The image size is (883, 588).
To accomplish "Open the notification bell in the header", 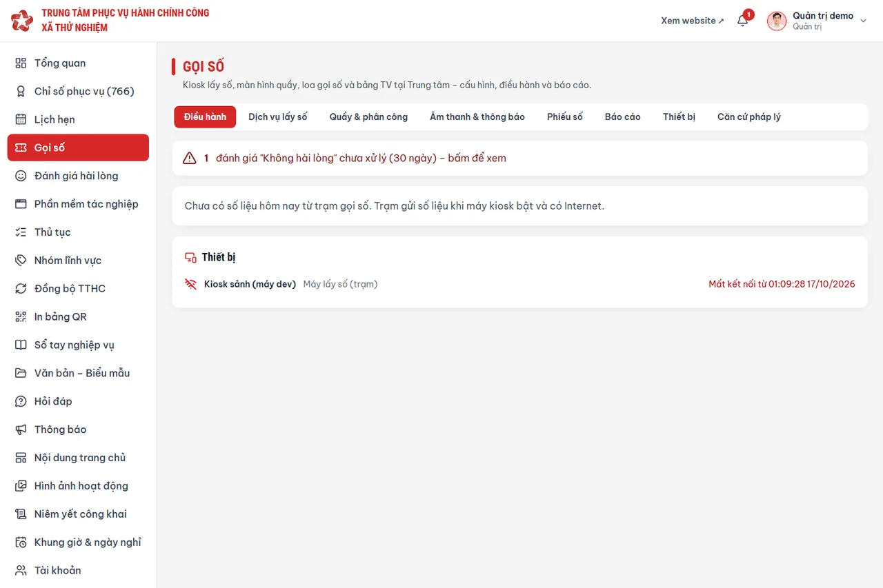I will pos(743,21).
